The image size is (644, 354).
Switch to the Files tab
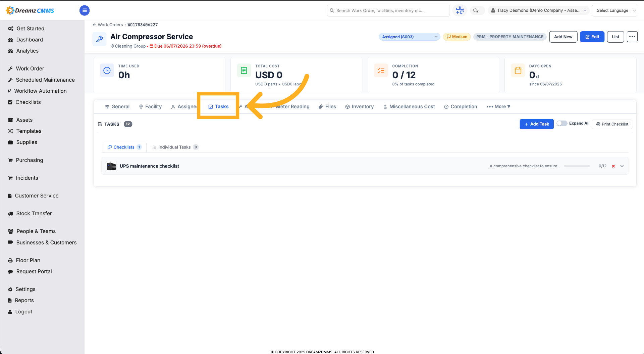327,106
